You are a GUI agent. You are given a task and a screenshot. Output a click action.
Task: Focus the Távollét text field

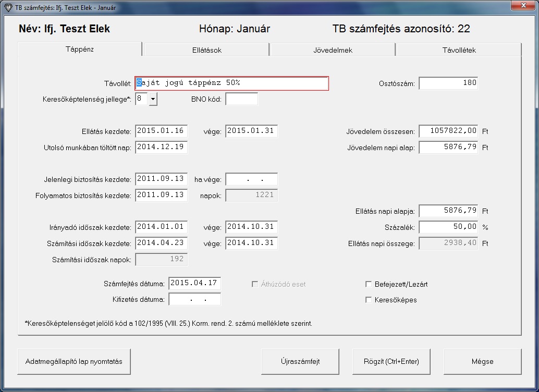[x=231, y=83]
